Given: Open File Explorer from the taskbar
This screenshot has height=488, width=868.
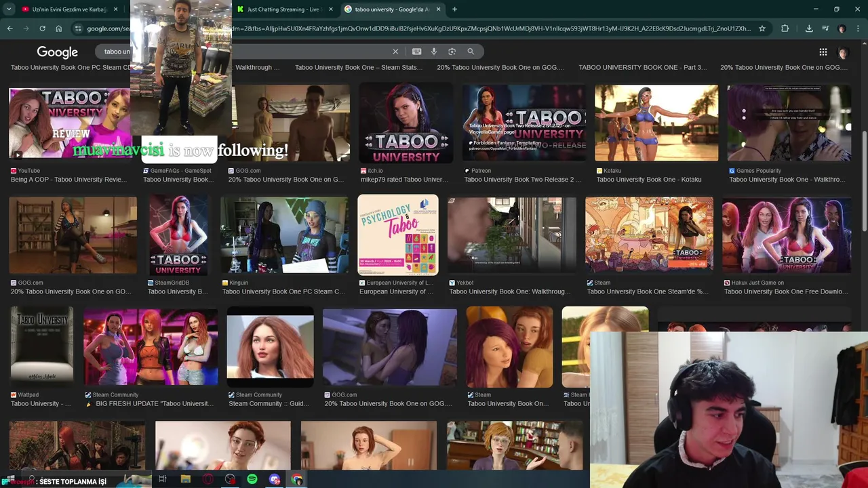Looking at the screenshot, I should [x=185, y=479].
